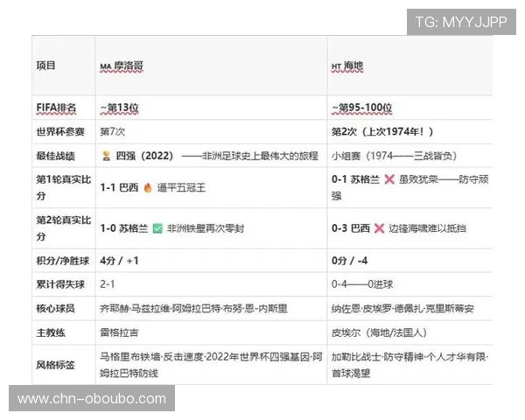Click 非洲铁壁再次零封 text
Viewport: 525px width, 420px height.
click(206, 228)
